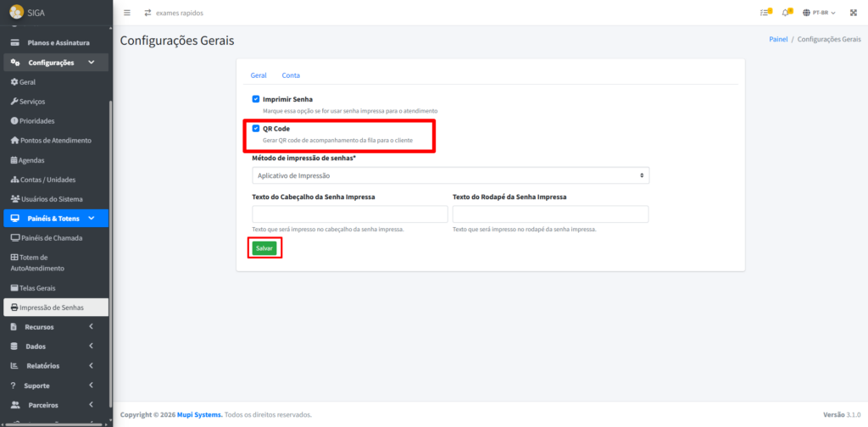
Task: Focus the Texto do Rodapé input field
Action: point(550,214)
